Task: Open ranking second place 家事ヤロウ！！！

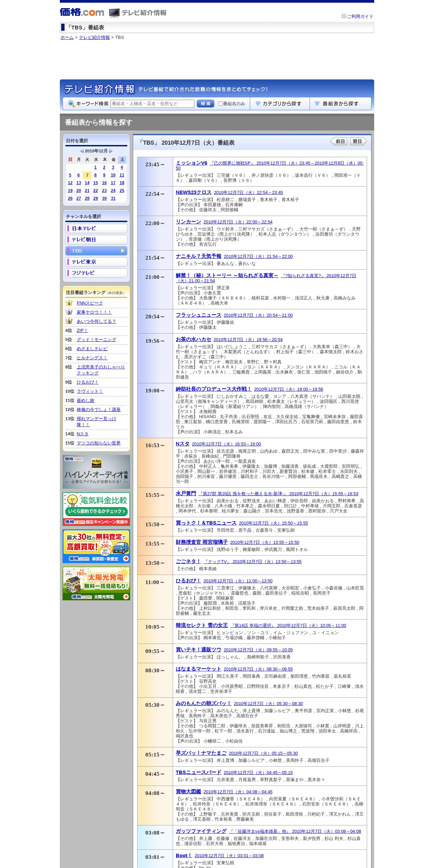Action: click(x=94, y=312)
